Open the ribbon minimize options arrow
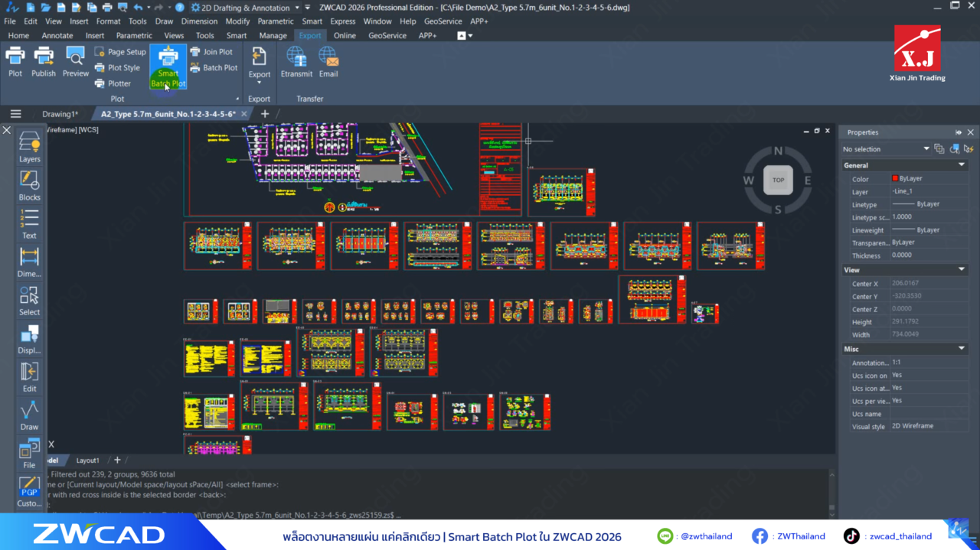 point(470,36)
